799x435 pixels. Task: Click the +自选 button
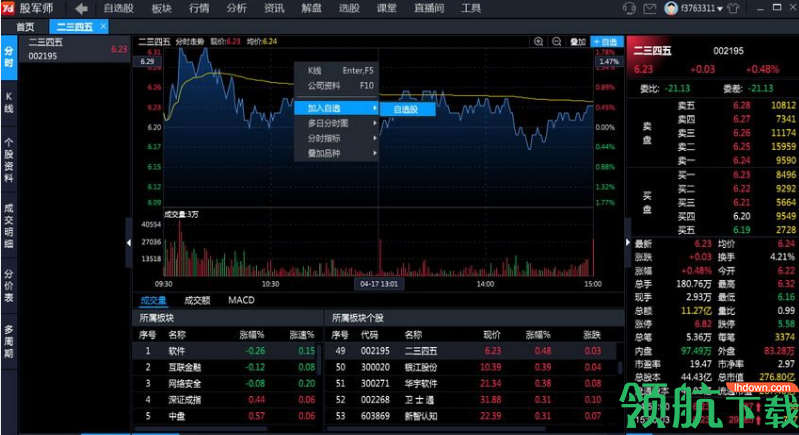607,42
